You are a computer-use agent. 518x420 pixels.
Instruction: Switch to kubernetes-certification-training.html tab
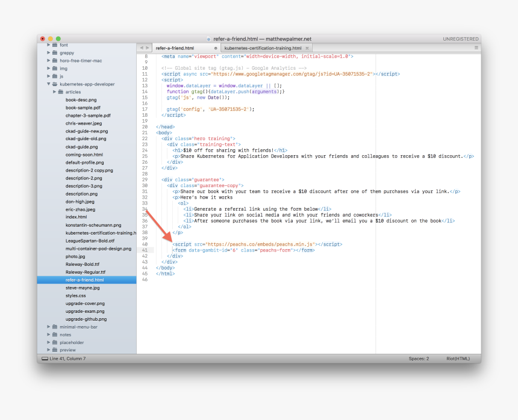[263, 48]
